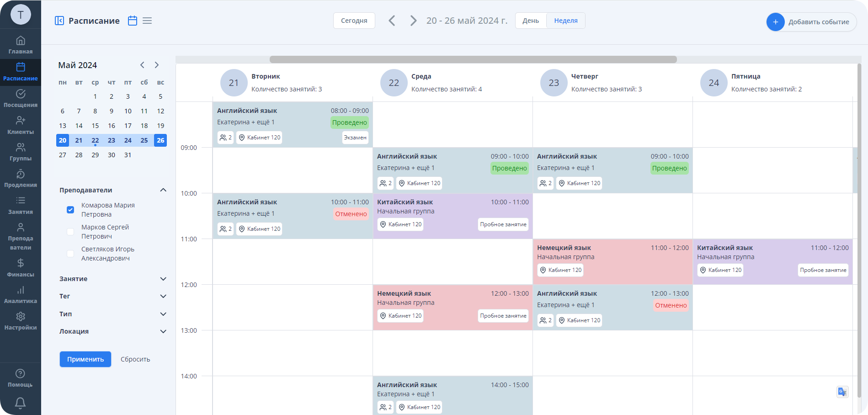Screen dimensions: 868x415
Task: Свернуть секцию Преподаватели
Action: tap(163, 190)
